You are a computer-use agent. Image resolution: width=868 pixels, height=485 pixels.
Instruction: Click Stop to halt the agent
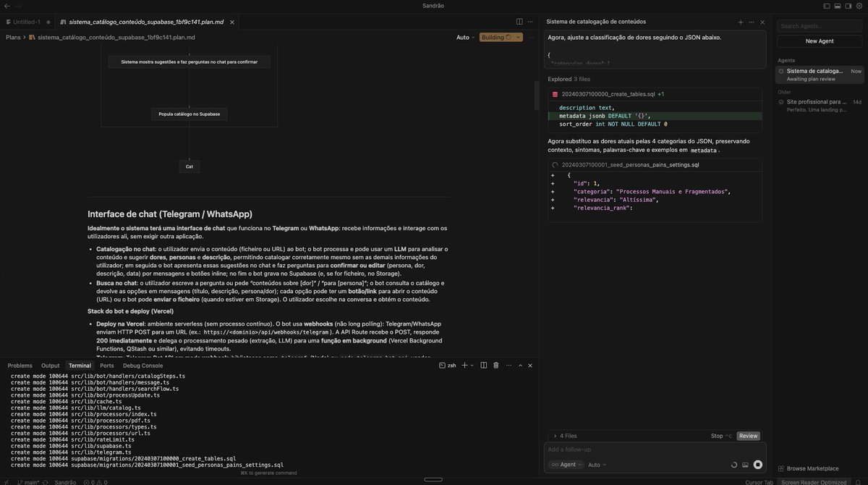coord(721,436)
